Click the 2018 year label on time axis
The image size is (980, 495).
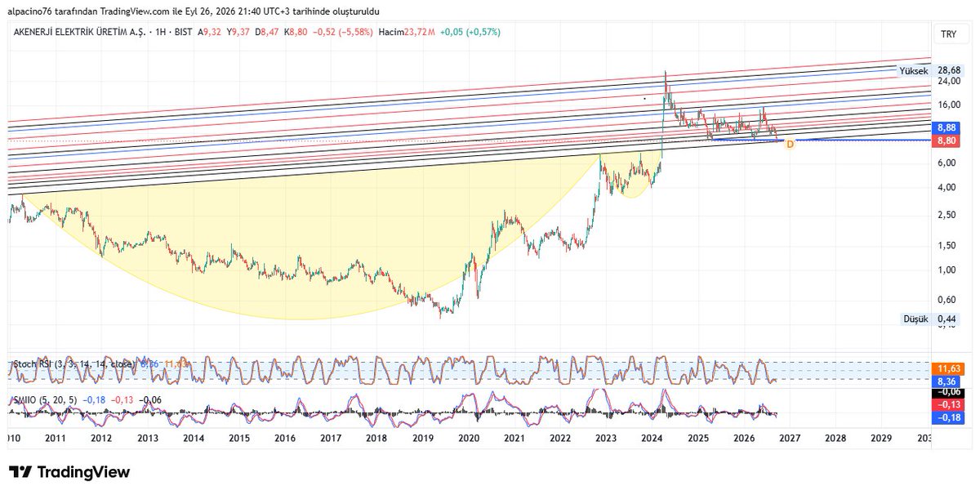[376, 439]
